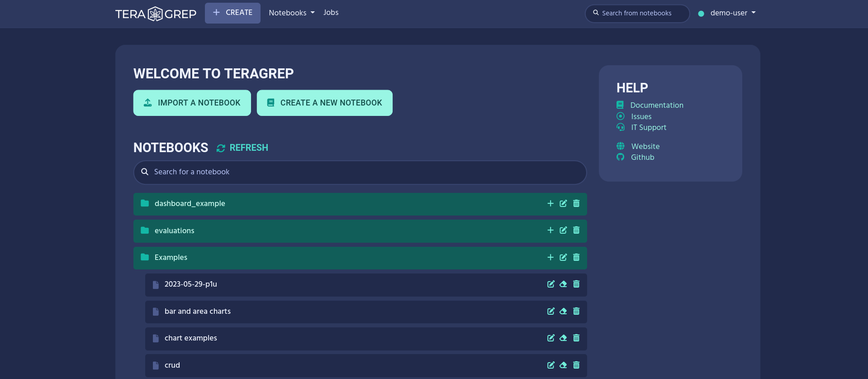Click the TeraGrep logo in the header
Screen dimensions: 868x379
pos(156,14)
